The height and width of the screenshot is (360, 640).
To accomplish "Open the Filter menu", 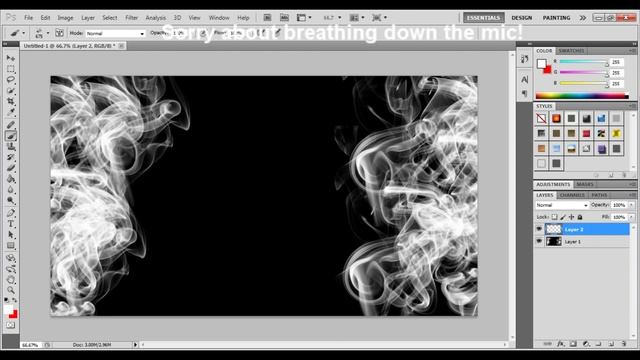I will pyautogui.click(x=131, y=18).
